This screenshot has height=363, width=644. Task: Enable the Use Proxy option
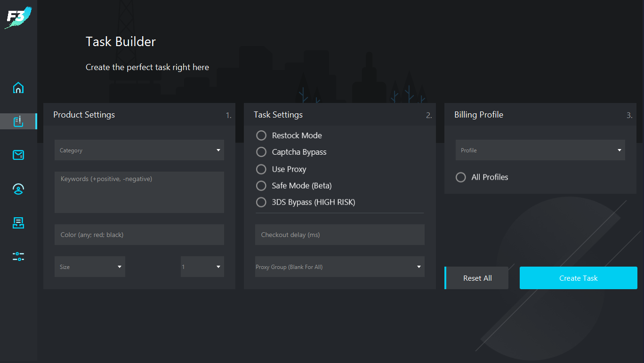coord(261,169)
